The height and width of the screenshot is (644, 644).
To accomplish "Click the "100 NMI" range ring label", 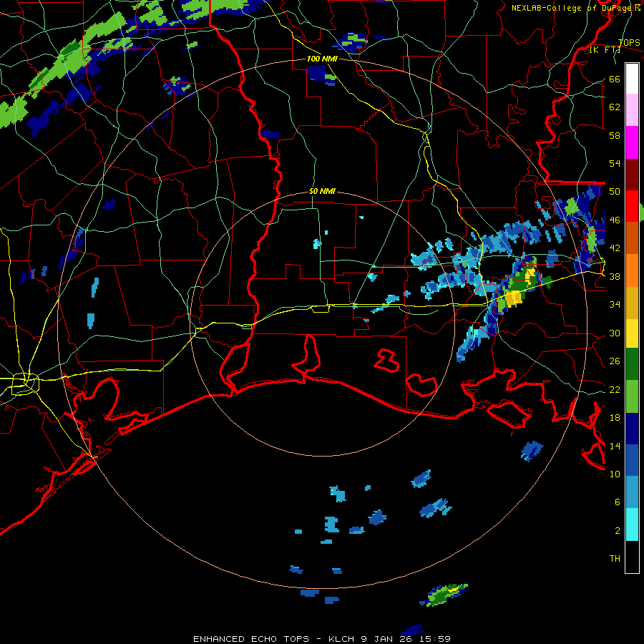I will 323,59.
